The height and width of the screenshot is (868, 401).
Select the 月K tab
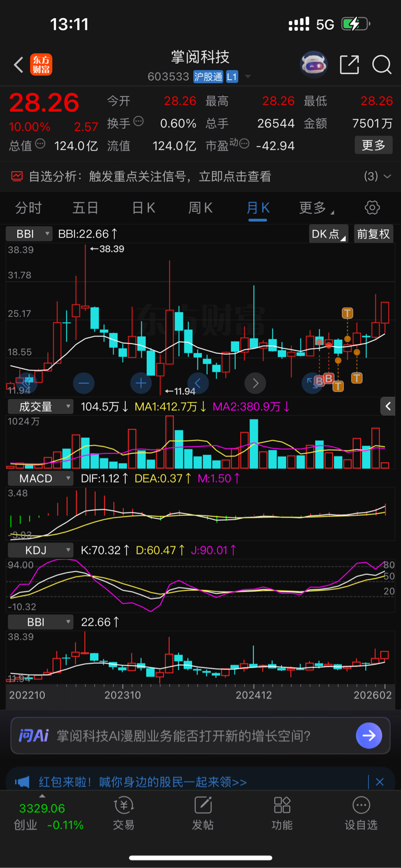tap(258, 208)
